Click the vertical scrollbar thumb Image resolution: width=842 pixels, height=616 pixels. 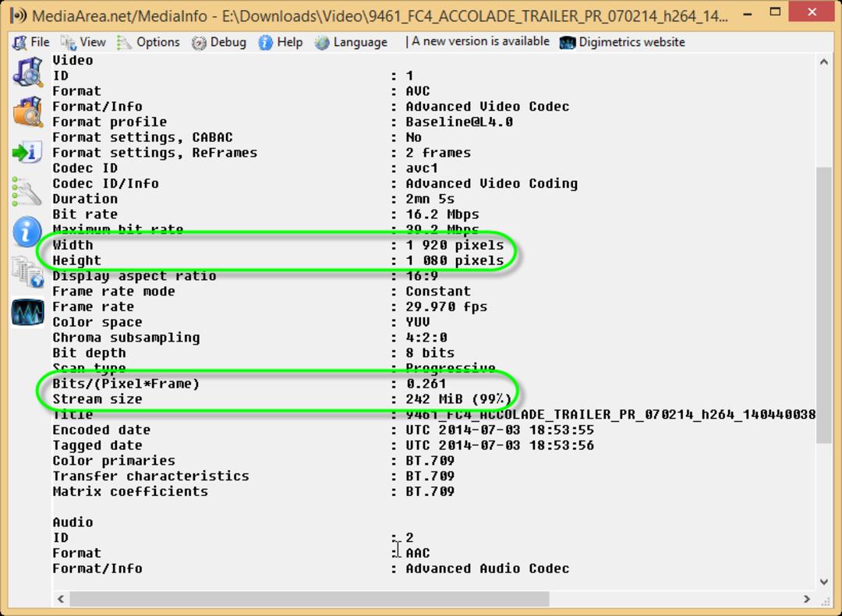824,305
